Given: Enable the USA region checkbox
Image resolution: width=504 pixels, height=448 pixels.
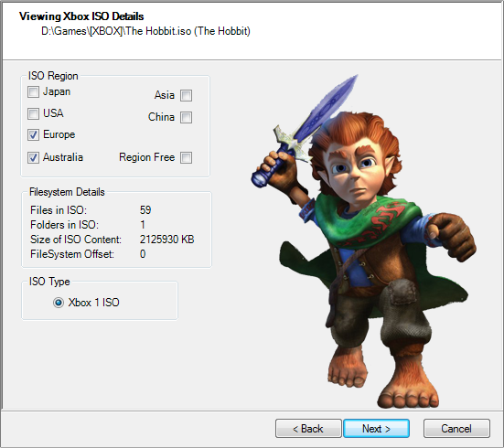Looking at the screenshot, I should [x=33, y=113].
